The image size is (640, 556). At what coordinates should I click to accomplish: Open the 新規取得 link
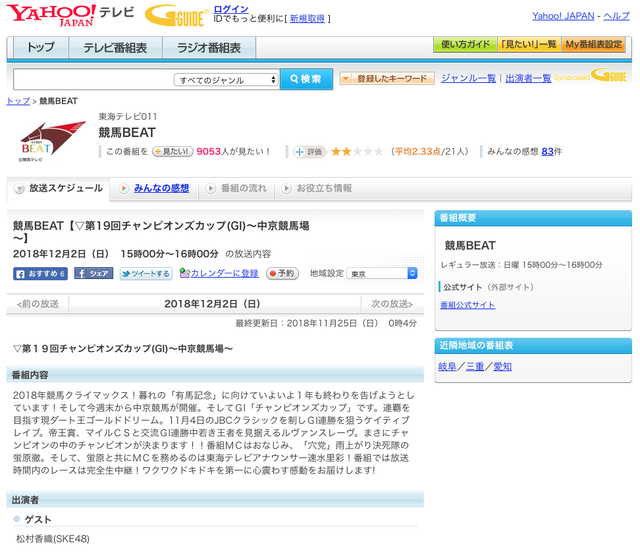pos(307,18)
